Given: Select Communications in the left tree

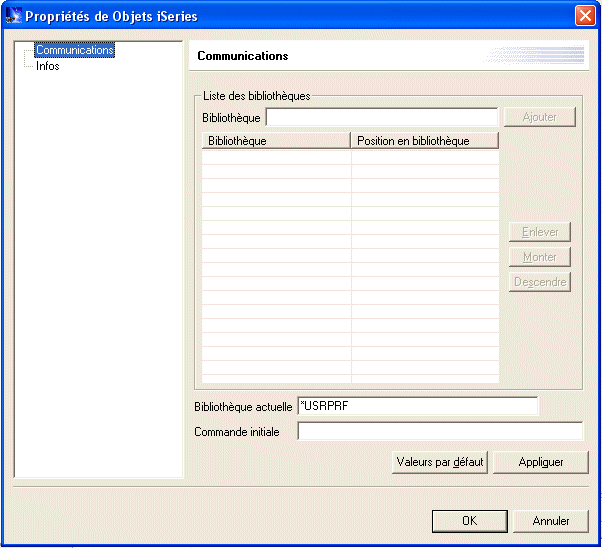Looking at the screenshot, I should click(x=74, y=50).
